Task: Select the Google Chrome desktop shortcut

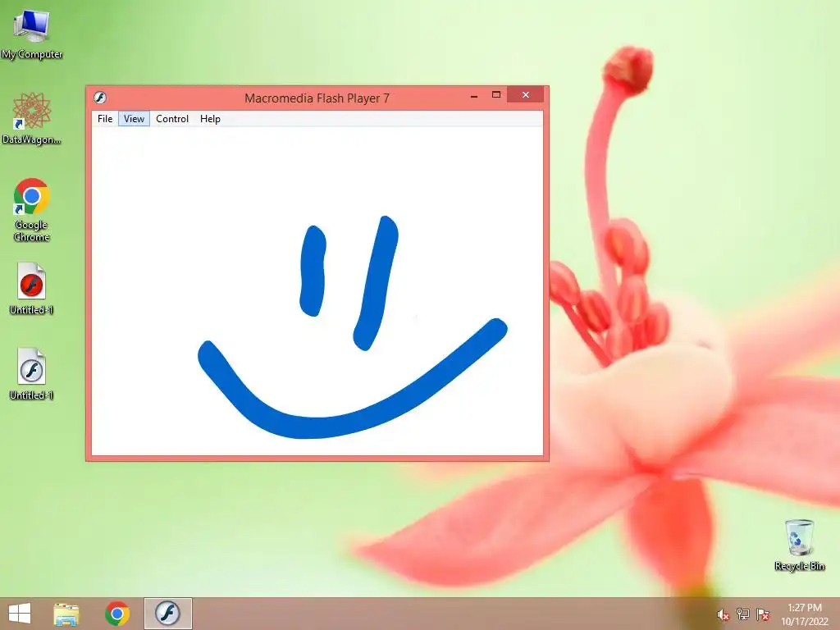Action: (x=32, y=210)
